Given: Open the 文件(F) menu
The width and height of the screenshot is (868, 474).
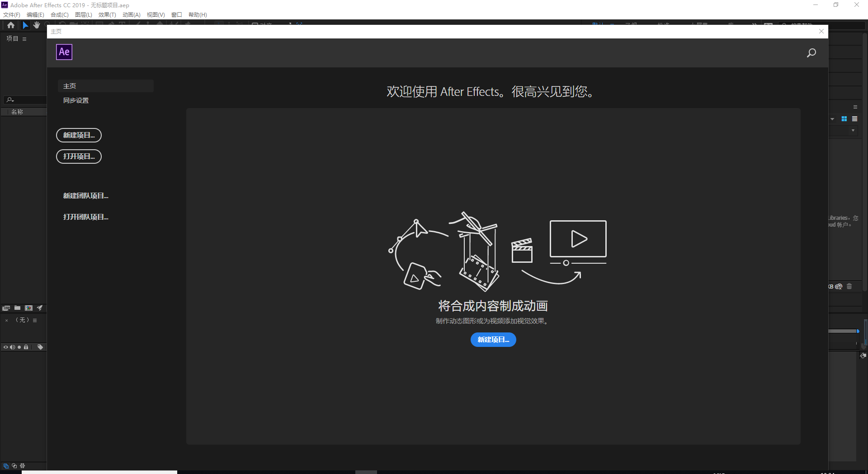Looking at the screenshot, I should pyautogui.click(x=12, y=15).
